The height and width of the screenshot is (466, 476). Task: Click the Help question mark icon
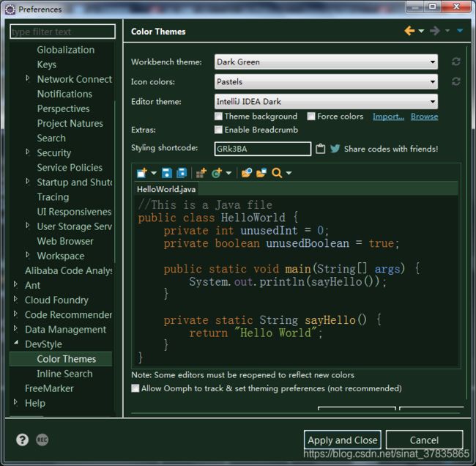pos(23,440)
